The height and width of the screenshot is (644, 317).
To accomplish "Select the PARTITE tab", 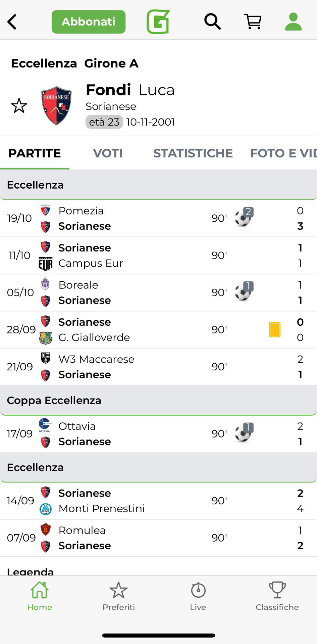I will tap(35, 153).
